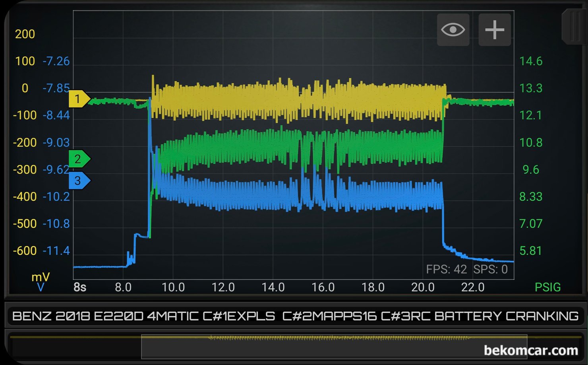Click the overview timeline selection window
This screenshot has height=365, width=588.
(x=334, y=347)
